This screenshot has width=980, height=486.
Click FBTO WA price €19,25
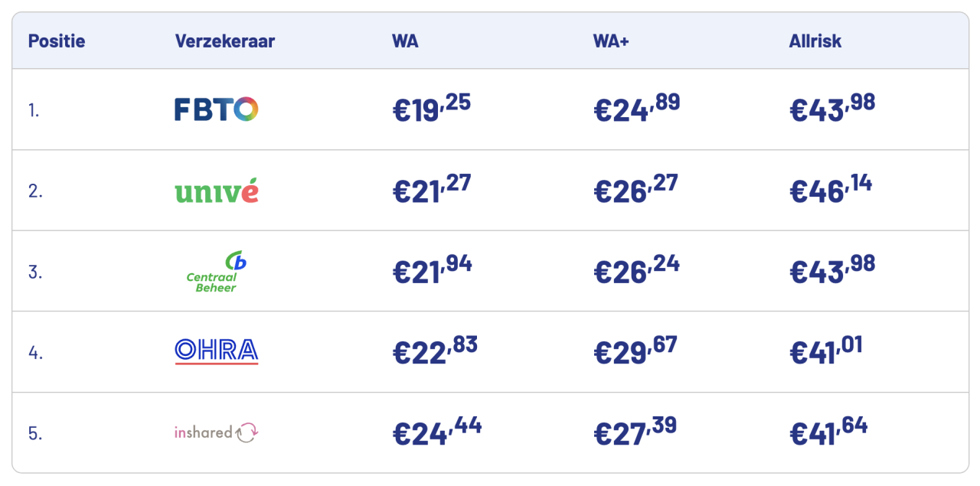(431, 109)
